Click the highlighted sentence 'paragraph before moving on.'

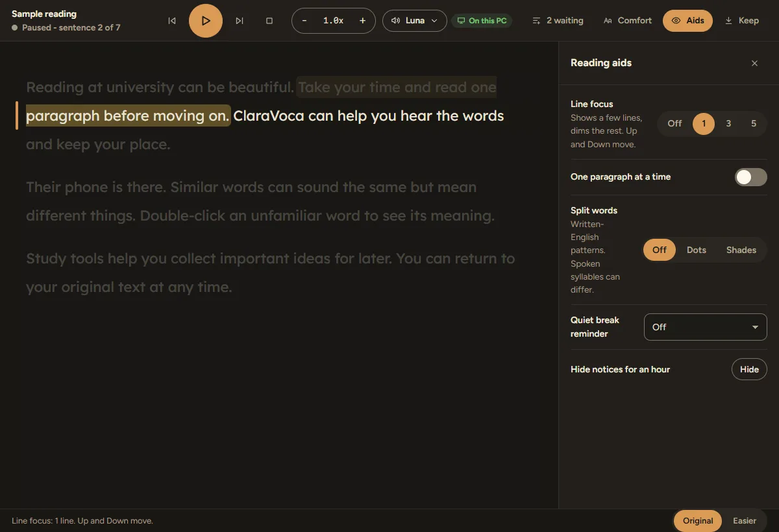click(128, 115)
